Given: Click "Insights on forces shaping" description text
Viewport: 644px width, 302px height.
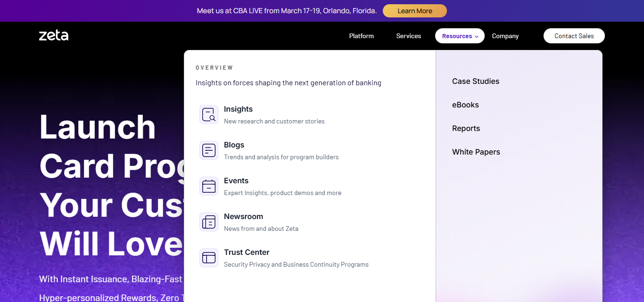Looking at the screenshot, I should pyautogui.click(x=289, y=83).
